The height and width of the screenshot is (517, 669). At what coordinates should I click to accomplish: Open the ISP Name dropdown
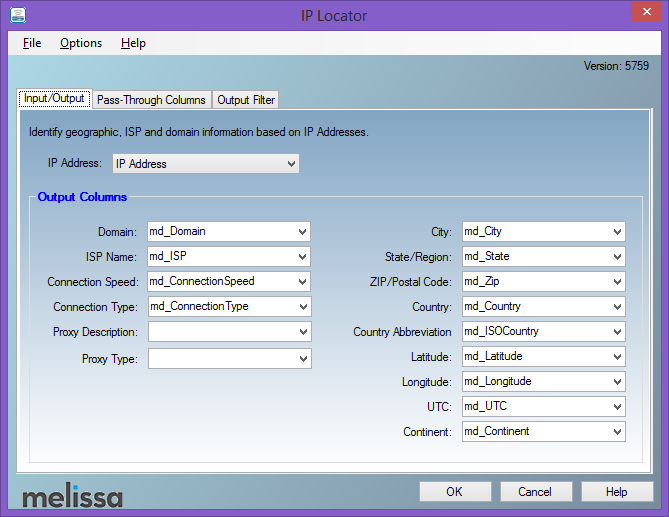[302, 257]
